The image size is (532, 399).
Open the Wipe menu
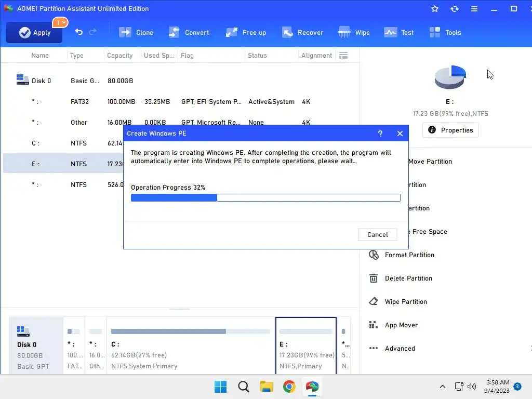pos(354,33)
